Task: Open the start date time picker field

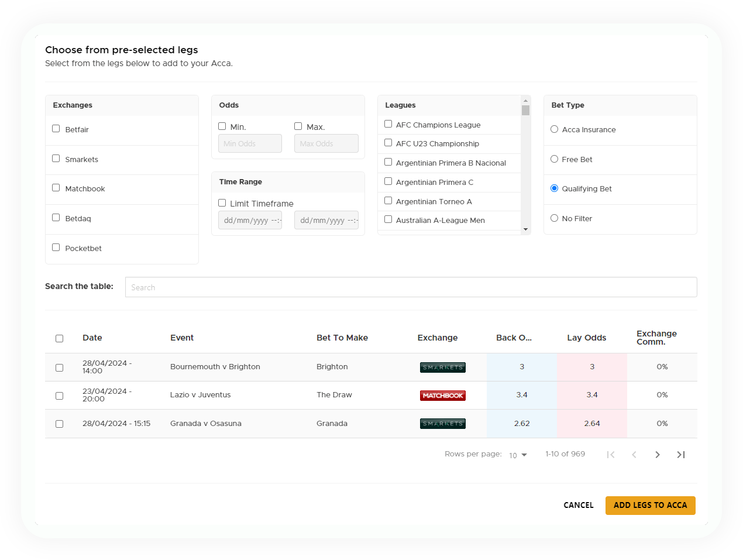Action: (250, 221)
